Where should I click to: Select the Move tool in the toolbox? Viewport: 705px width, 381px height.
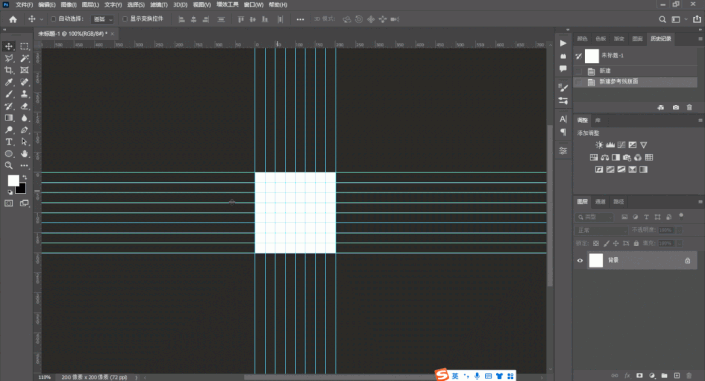coord(9,46)
